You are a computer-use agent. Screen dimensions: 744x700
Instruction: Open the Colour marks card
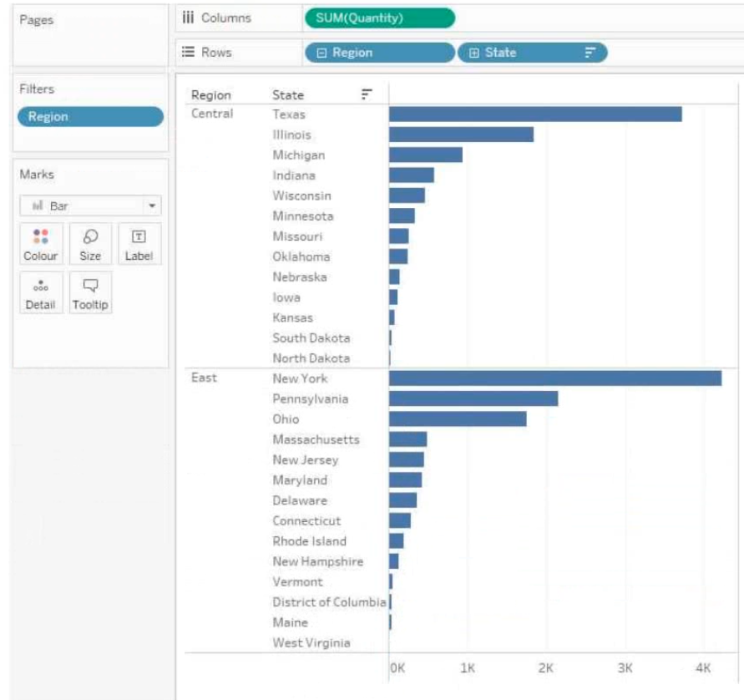[41, 244]
